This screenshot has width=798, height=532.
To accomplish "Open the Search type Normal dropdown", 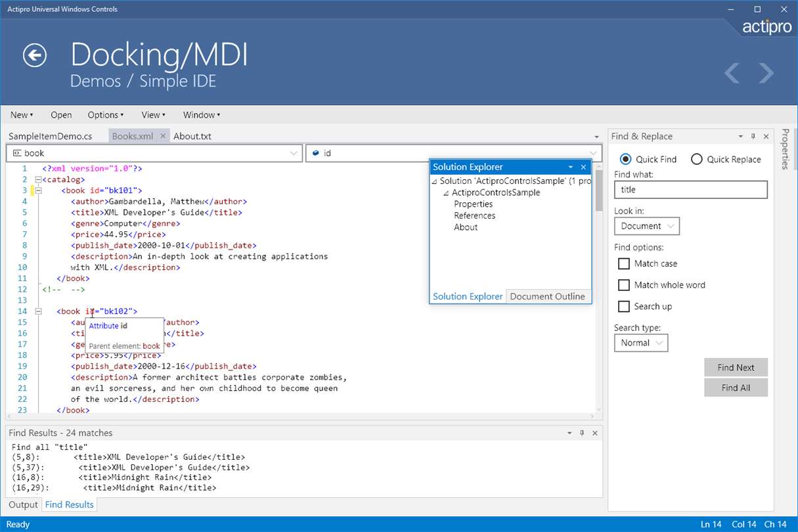I will 641,343.
